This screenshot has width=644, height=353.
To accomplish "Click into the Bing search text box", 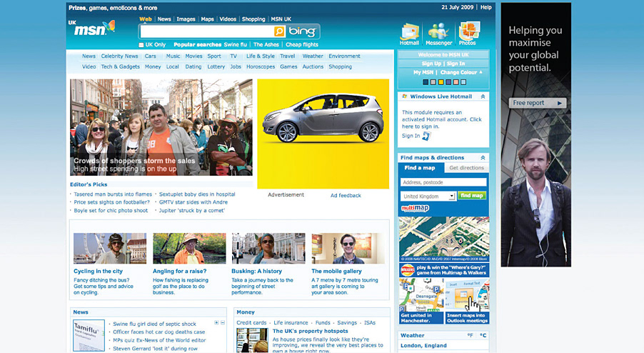I will point(207,31).
